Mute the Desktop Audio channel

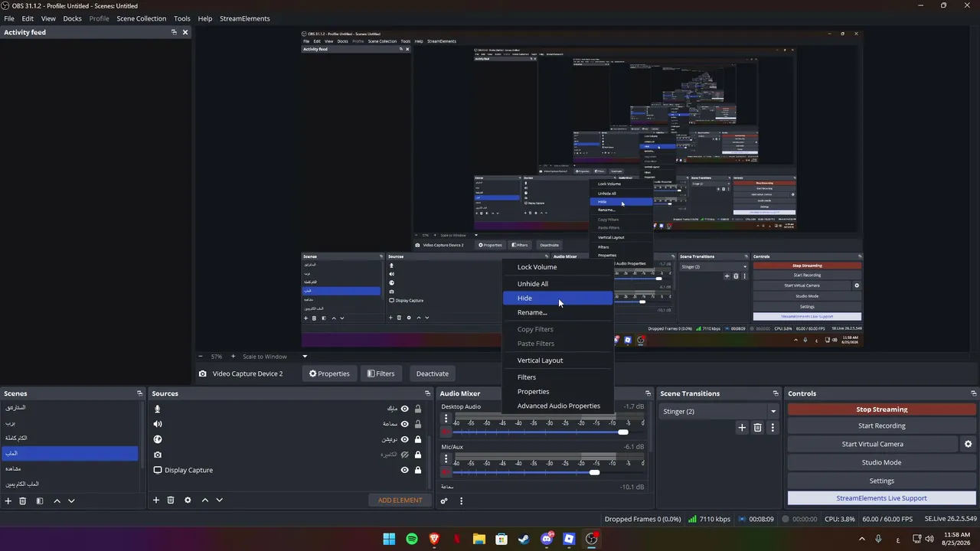point(446,432)
